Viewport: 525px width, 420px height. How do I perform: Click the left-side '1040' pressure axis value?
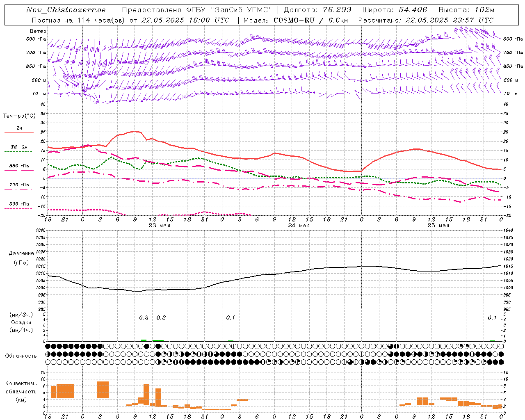[x=41, y=231]
